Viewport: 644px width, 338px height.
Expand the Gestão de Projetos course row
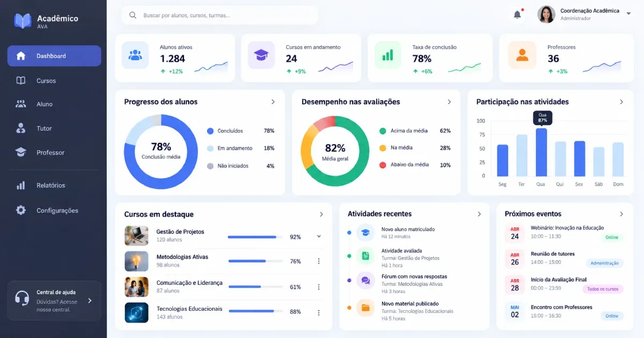point(319,236)
